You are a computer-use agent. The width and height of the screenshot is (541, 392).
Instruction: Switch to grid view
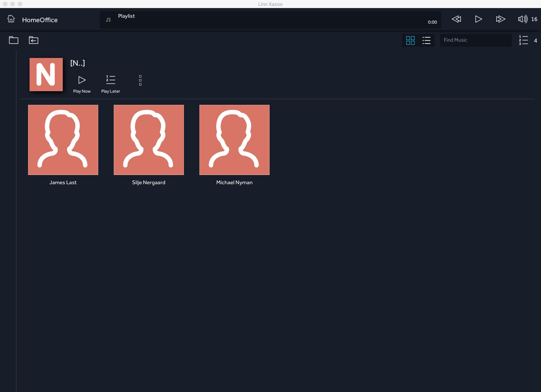click(x=410, y=40)
